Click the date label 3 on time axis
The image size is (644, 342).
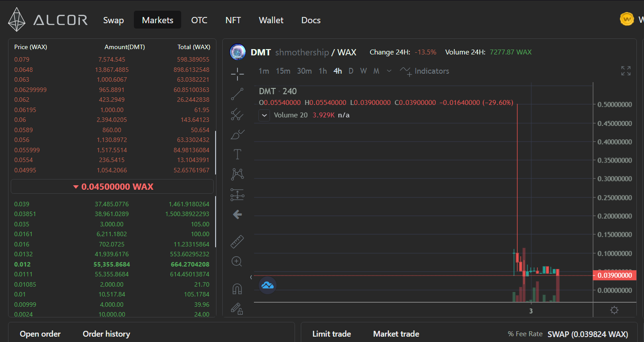point(531,311)
